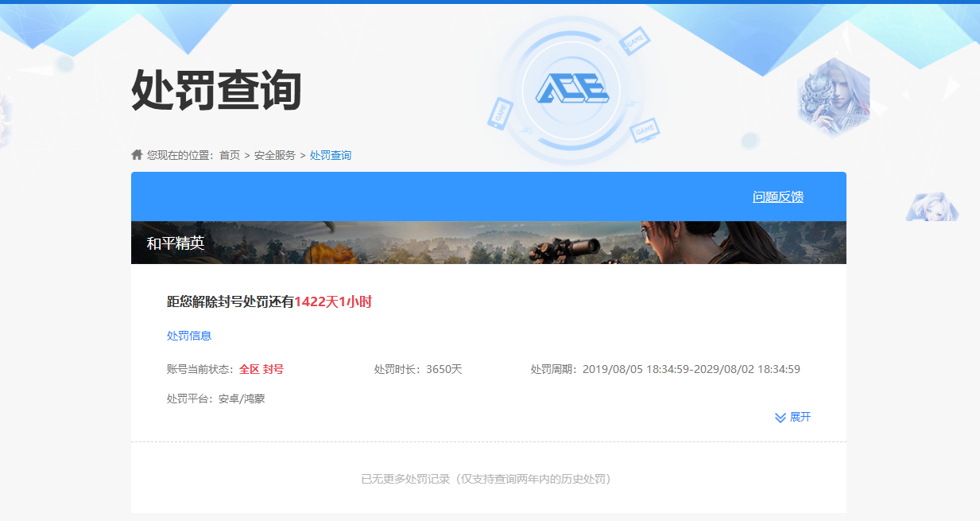Click the 处罚信息 heading

[x=189, y=336]
